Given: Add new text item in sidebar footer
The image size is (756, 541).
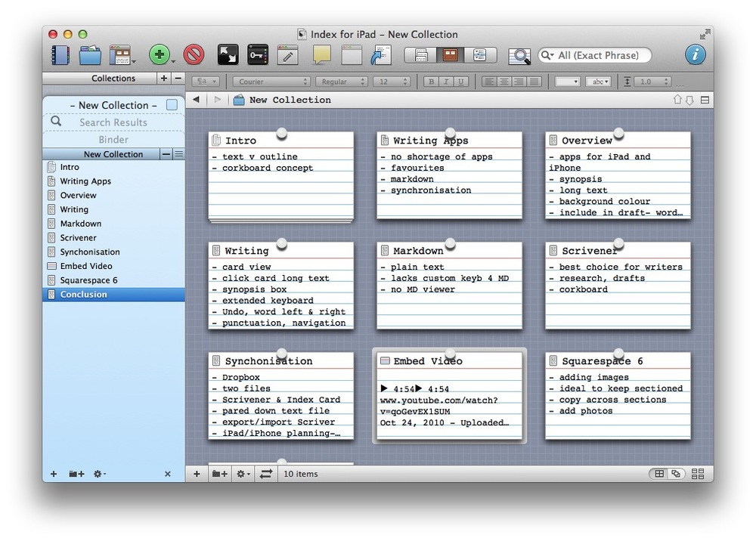Looking at the screenshot, I should click(x=54, y=474).
